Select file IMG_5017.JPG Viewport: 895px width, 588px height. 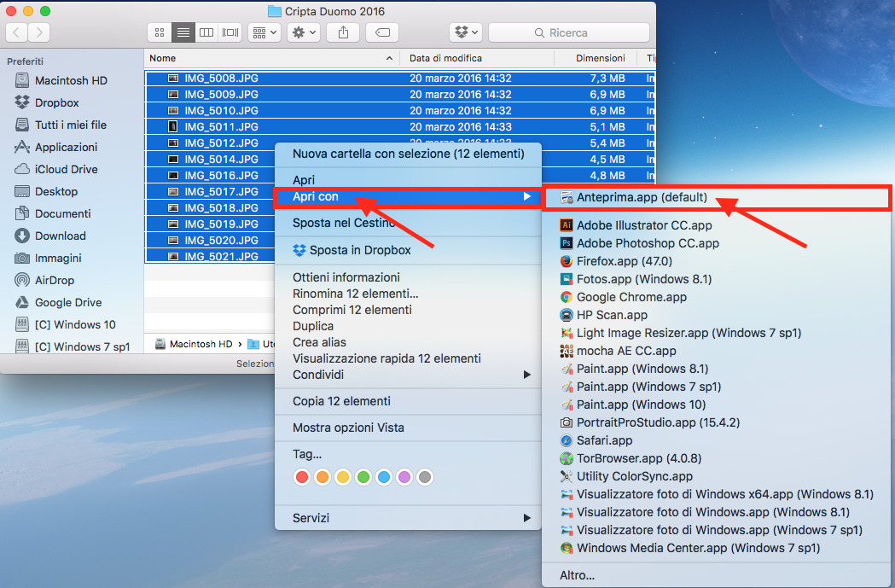click(210, 192)
